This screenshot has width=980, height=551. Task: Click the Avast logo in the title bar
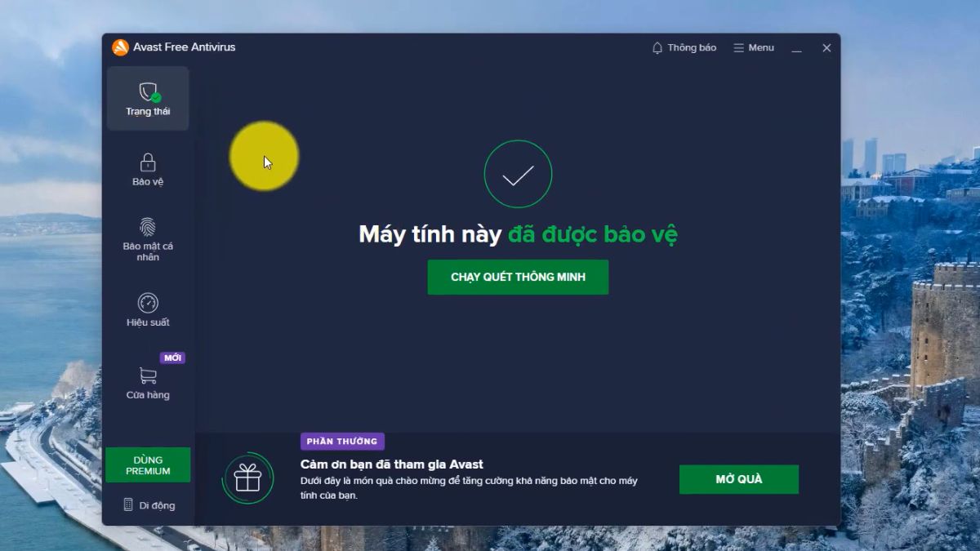click(120, 47)
